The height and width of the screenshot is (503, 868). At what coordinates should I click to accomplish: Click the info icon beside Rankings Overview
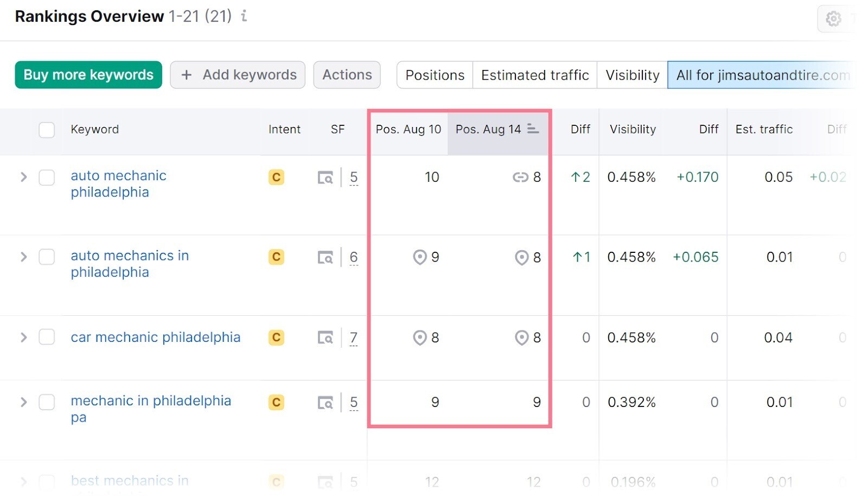[244, 17]
